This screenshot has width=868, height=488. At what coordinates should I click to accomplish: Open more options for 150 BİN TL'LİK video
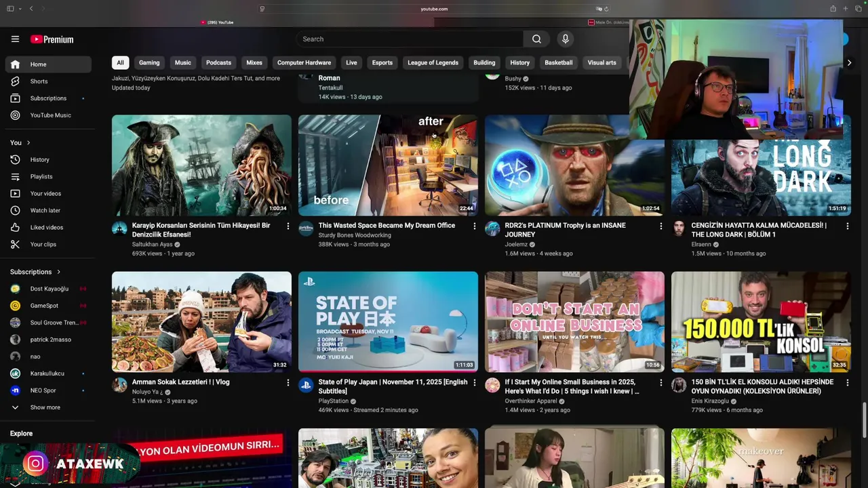[x=847, y=383]
